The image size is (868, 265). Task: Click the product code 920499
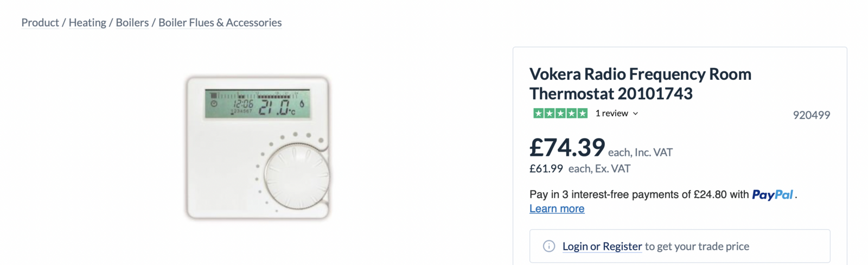811,115
